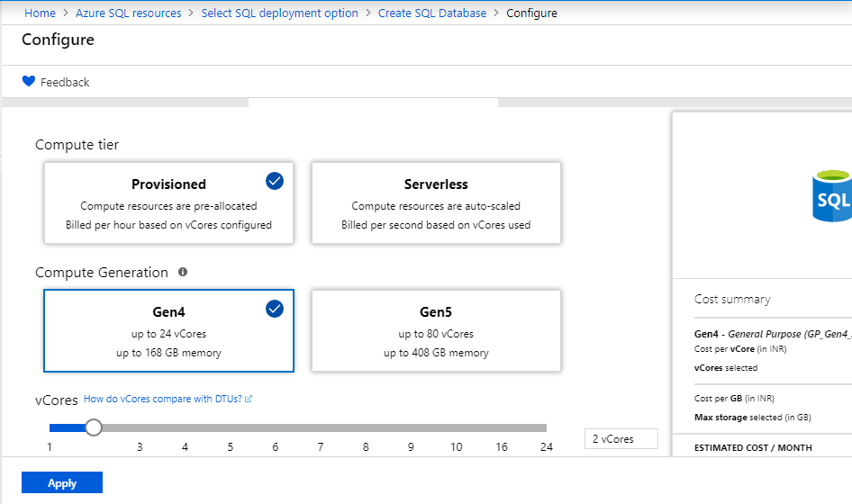Click the Feedback heart icon
The height and width of the screenshot is (504, 852).
(29, 81)
